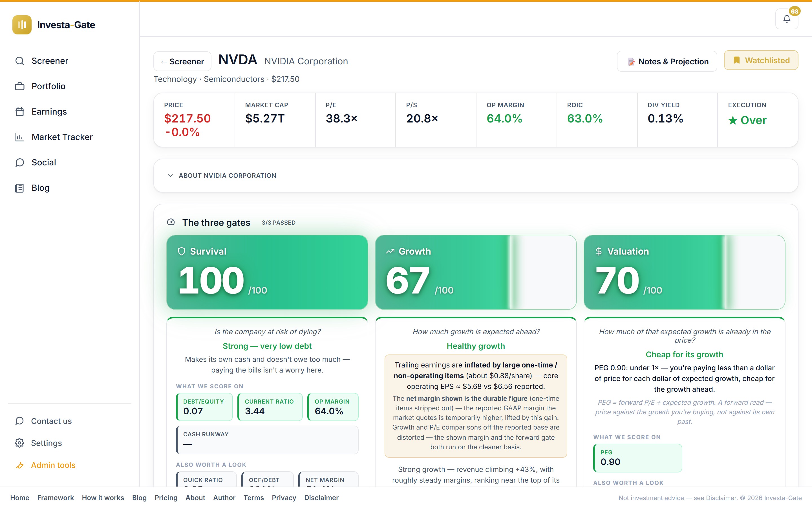Expand the About NVIDIA Corporation chevron
Image resolution: width=812 pixels, height=508 pixels.
170,175
